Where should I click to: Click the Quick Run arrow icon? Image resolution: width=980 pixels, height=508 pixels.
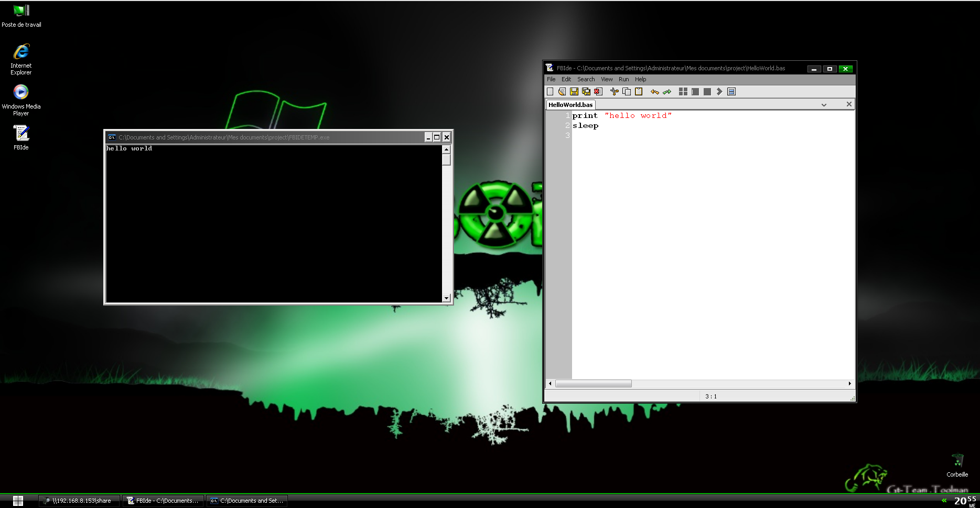tap(719, 92)
